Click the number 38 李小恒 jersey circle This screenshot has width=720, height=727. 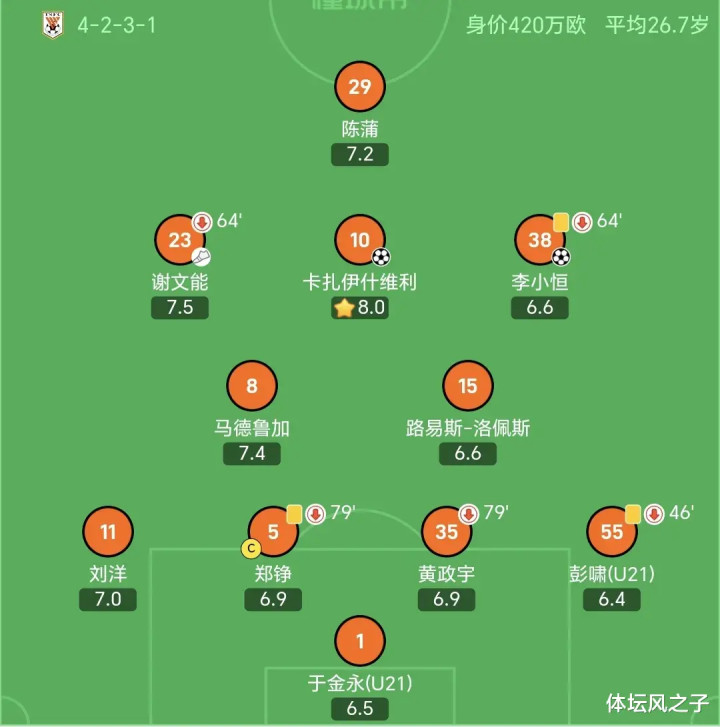[x=540, y=240]
